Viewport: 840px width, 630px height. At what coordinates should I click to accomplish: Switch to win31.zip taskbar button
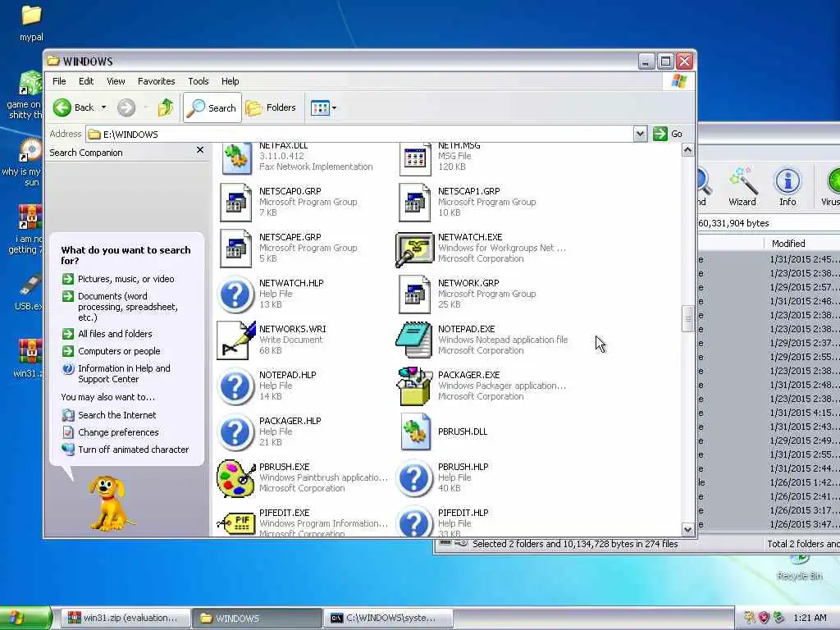[124, 619]
